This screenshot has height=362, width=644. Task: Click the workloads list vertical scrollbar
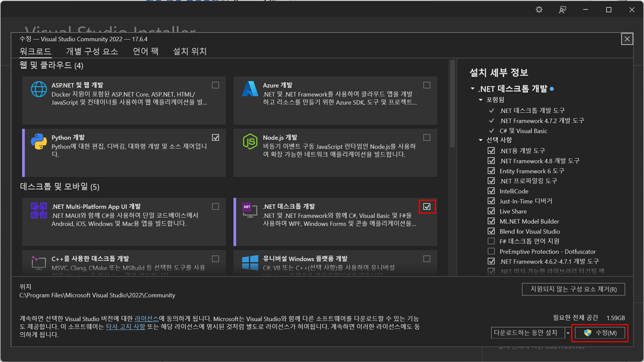tap(453, 104)
